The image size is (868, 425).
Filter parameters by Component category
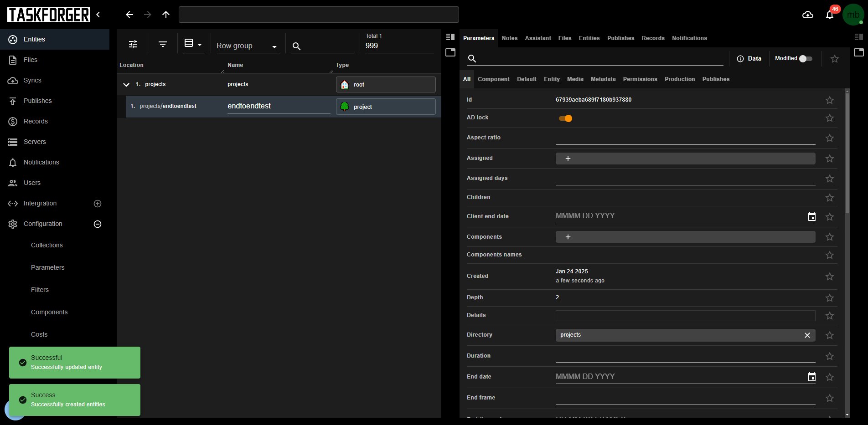[494, 79]
